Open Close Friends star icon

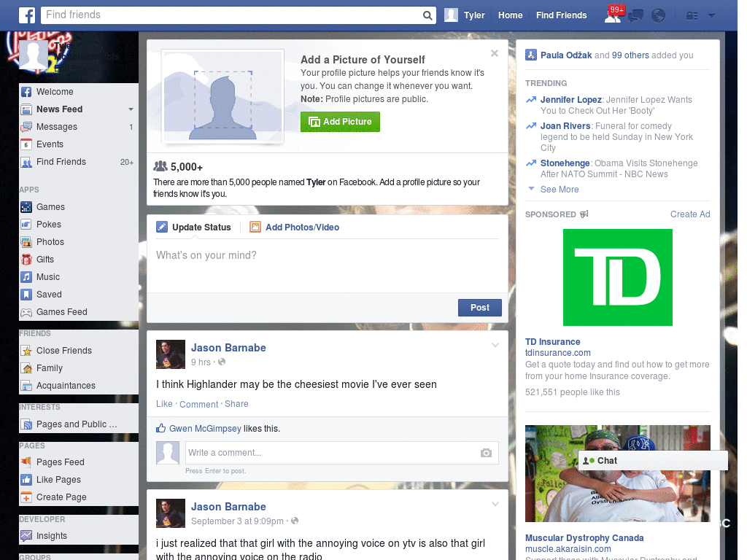pyautogui.click(x=26, y=351)
